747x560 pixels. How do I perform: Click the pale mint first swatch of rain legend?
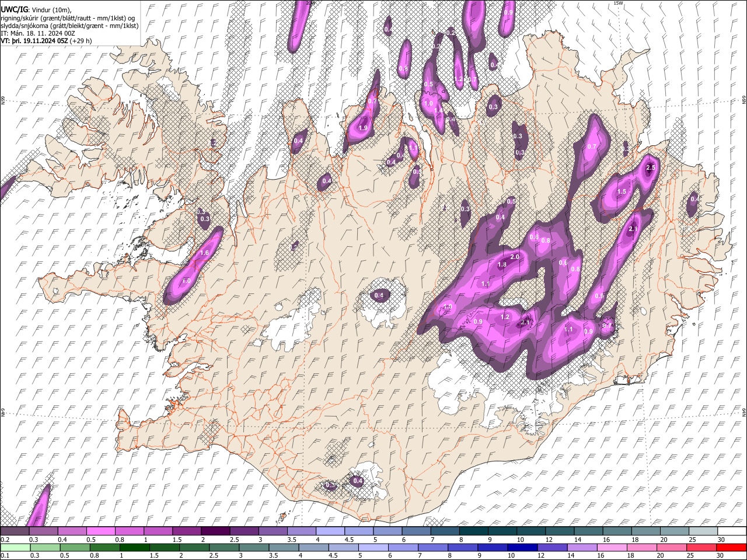pos(15,547)
